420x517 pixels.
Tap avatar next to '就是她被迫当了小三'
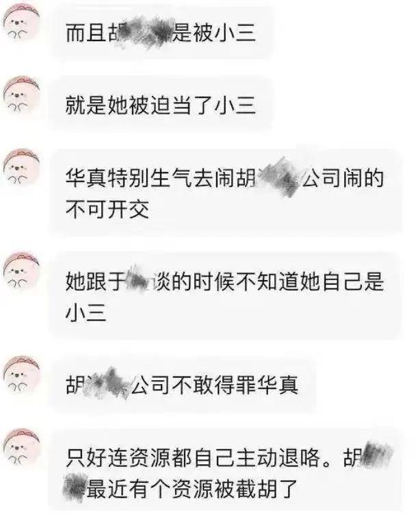tap(21, 95)
